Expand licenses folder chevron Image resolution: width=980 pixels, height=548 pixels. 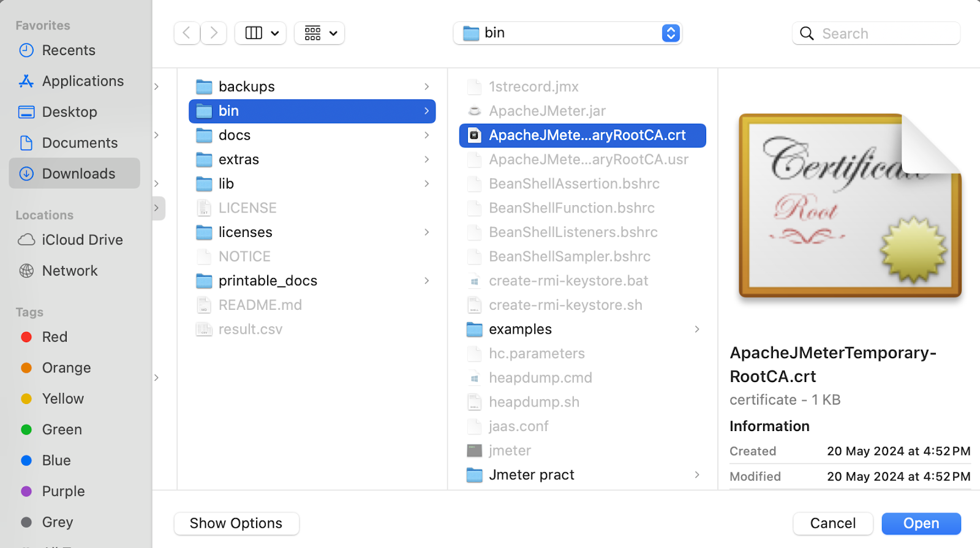click(x=426, y=232)
